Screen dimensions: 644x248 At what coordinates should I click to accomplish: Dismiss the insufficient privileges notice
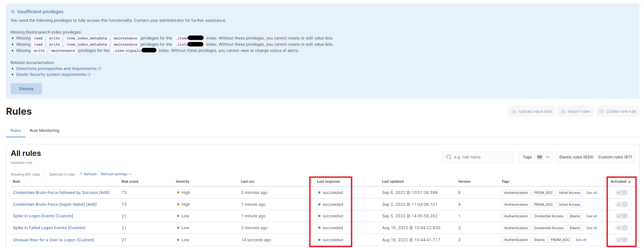point(26,89)
